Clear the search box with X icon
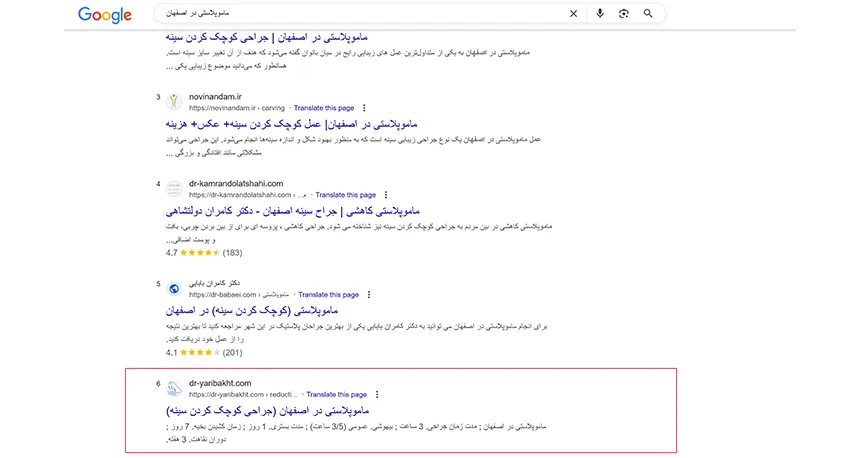 tap(573, 14)
